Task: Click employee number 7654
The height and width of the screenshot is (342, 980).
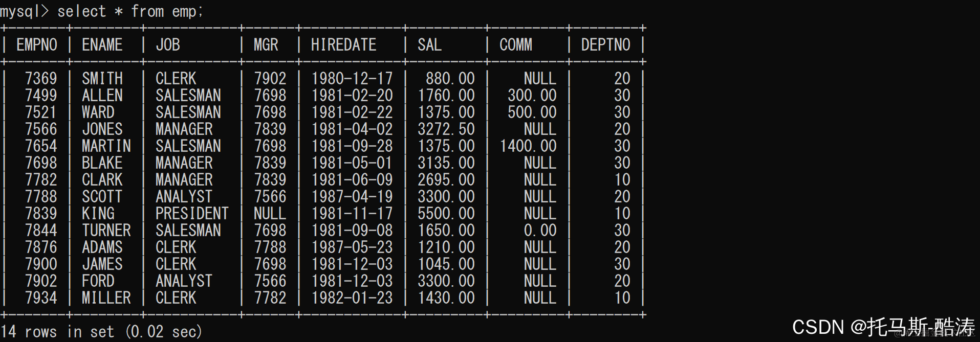Action: [x=41, y=146]
